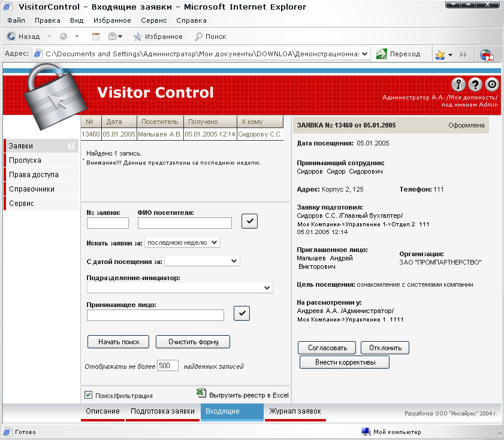This screenshot has height=440, width=504.
Task: Open Подразделение-инициатор dropdown
Action: coord(180,288)
